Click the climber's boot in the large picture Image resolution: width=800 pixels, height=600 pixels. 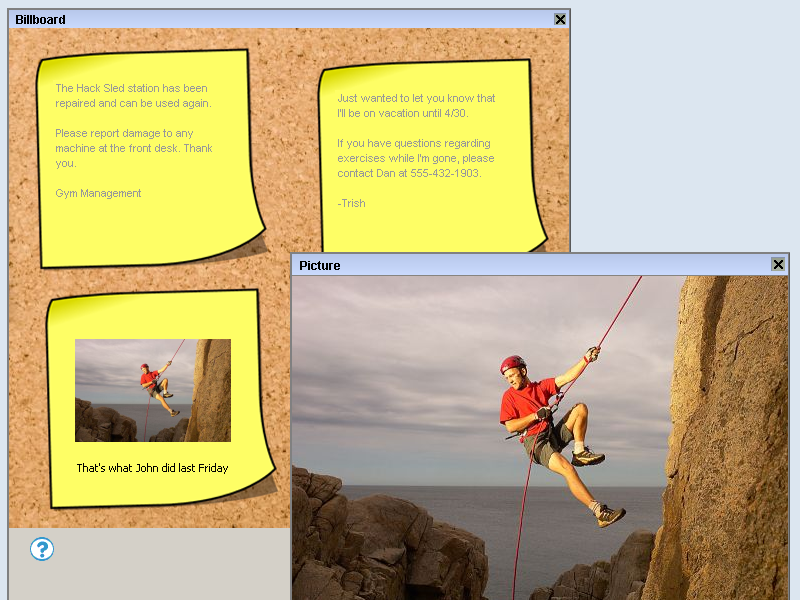pos(610,516)
